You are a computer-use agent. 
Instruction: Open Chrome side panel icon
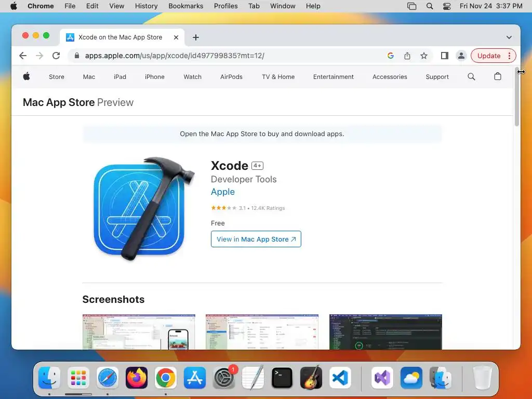(445, 56)
